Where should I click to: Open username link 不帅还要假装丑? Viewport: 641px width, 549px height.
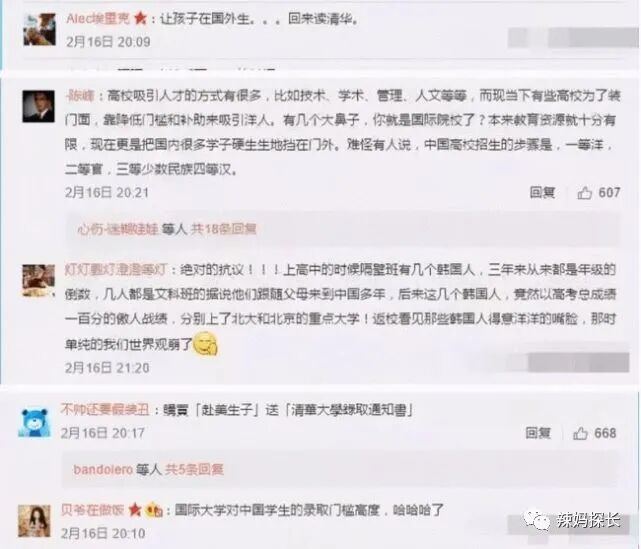click(105, 409)
